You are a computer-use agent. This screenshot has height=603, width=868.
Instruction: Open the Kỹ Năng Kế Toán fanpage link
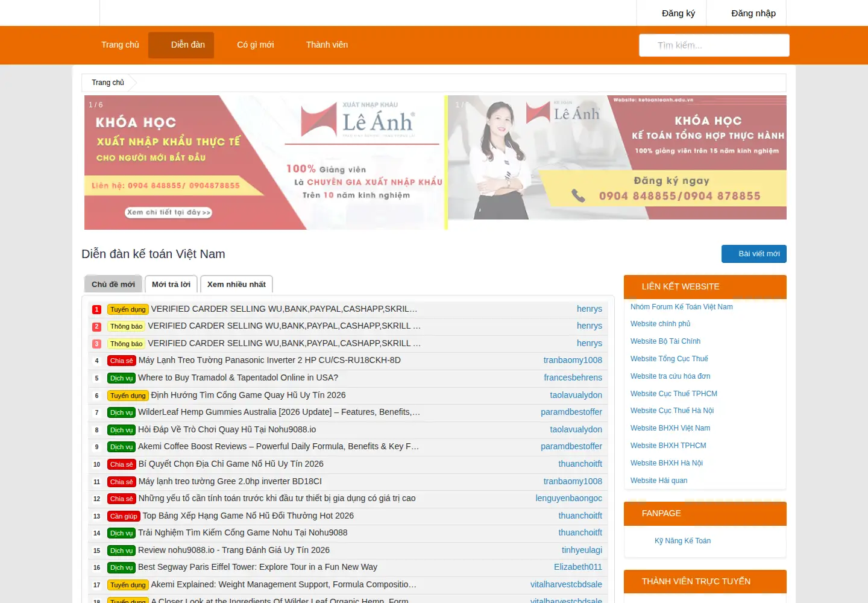pos(682,541)
